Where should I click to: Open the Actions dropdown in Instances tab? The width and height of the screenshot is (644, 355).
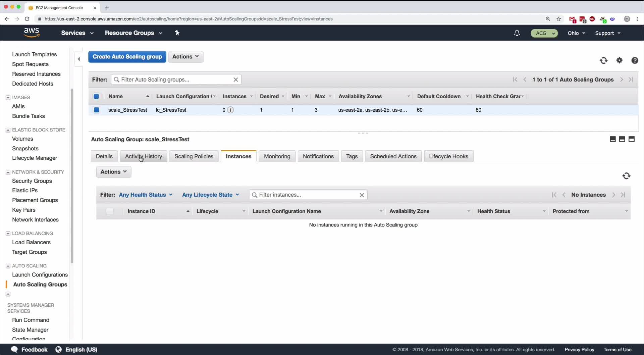114,172
